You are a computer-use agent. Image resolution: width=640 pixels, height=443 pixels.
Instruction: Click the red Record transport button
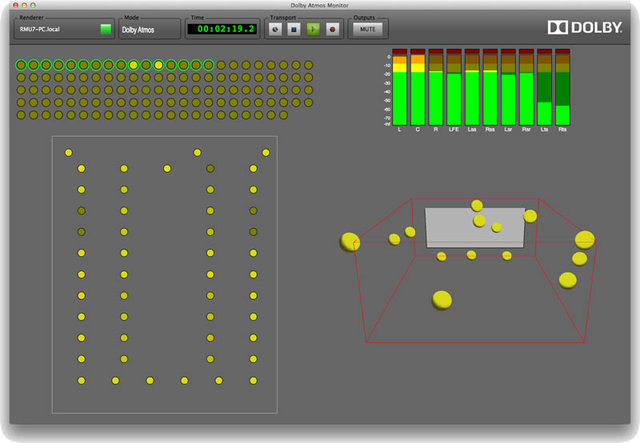[332, 29]
